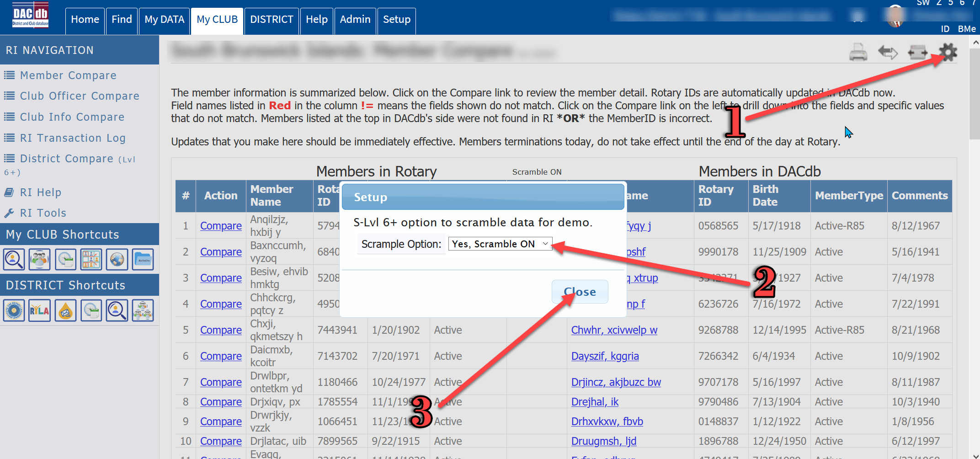Open the DISTRICT member search shortcut
The image size is (980, 459).
(117, 311)
